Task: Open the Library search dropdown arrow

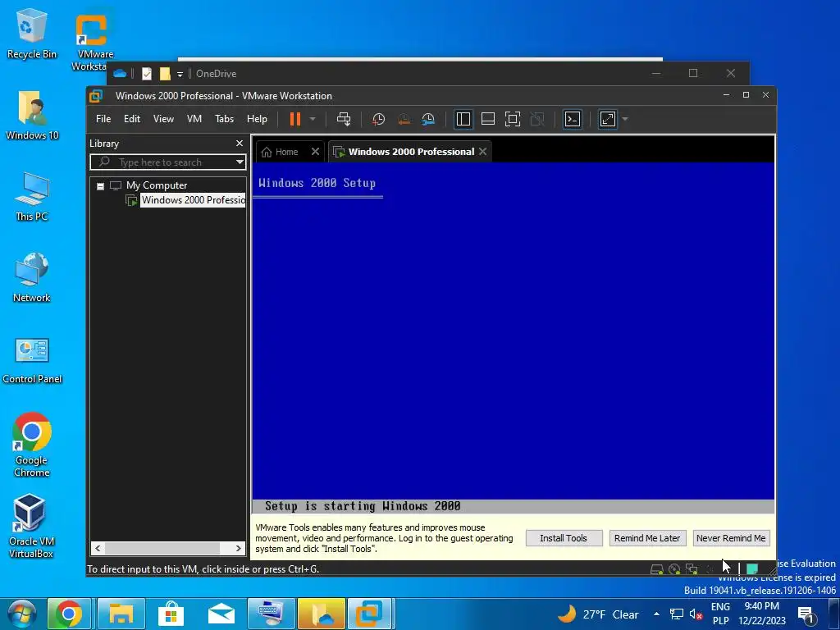Action: click(240, 162)
